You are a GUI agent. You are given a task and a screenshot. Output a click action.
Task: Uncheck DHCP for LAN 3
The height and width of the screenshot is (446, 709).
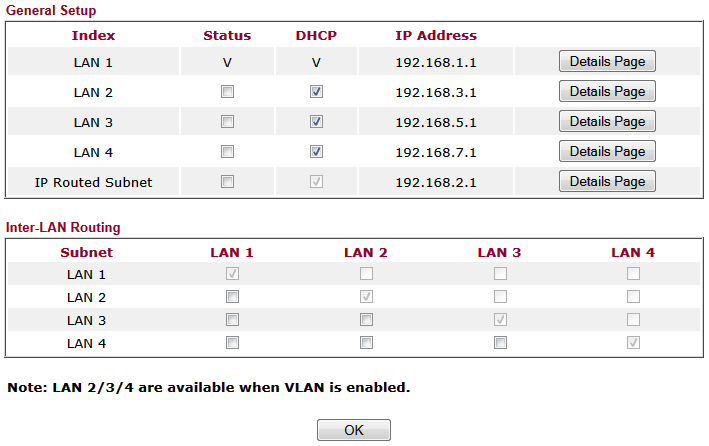316,122
